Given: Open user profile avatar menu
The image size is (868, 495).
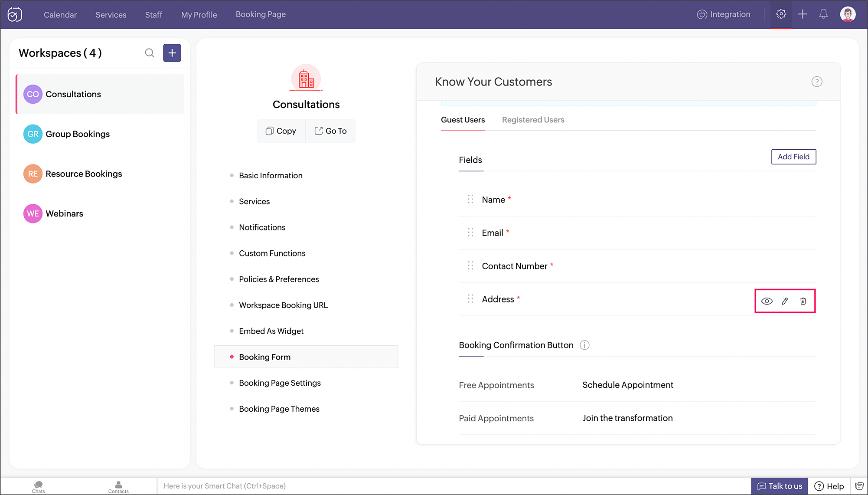Looking at the screenshot, I should [x=848, y=14].
